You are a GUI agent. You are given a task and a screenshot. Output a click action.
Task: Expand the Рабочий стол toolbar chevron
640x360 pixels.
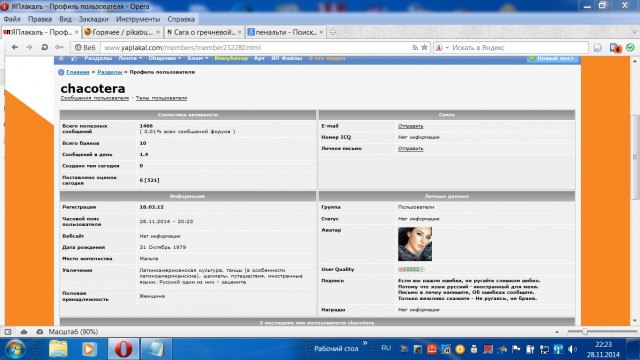point(365,343)
